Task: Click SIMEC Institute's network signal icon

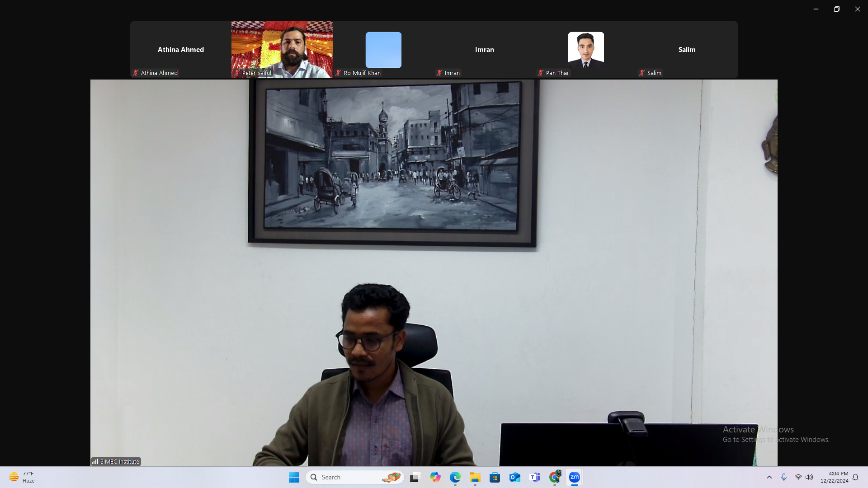Action: tap(95, 461)
